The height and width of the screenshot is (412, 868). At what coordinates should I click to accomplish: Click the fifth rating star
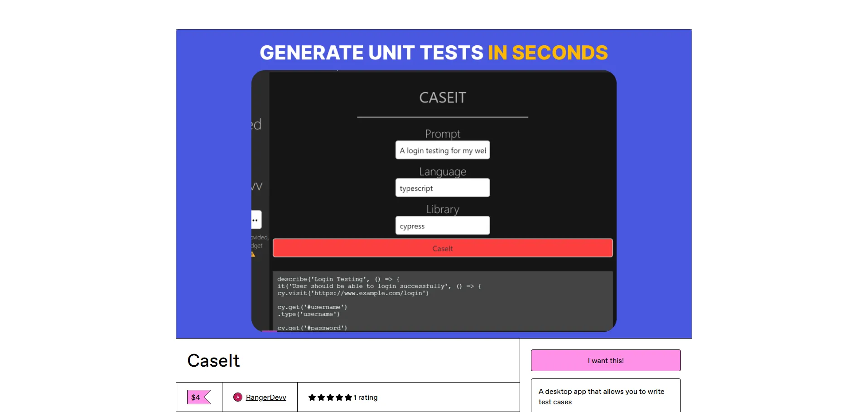click(x=348, y=397)
